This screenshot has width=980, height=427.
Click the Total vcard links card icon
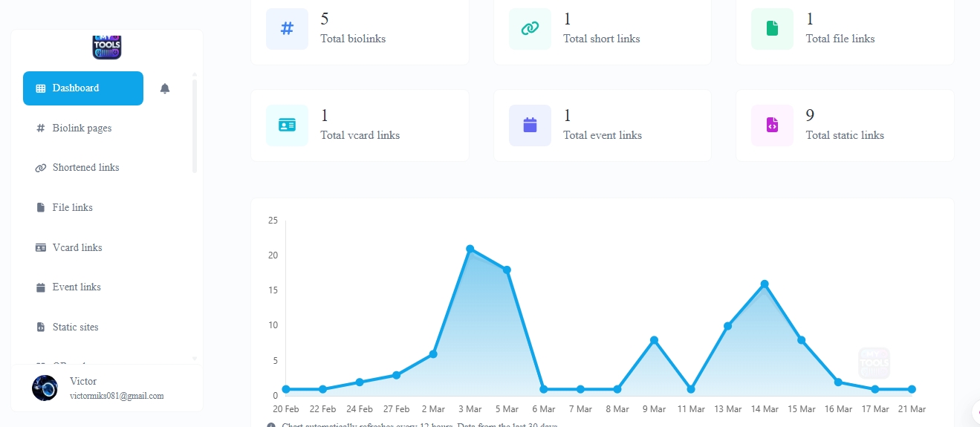tap(287, 125)
